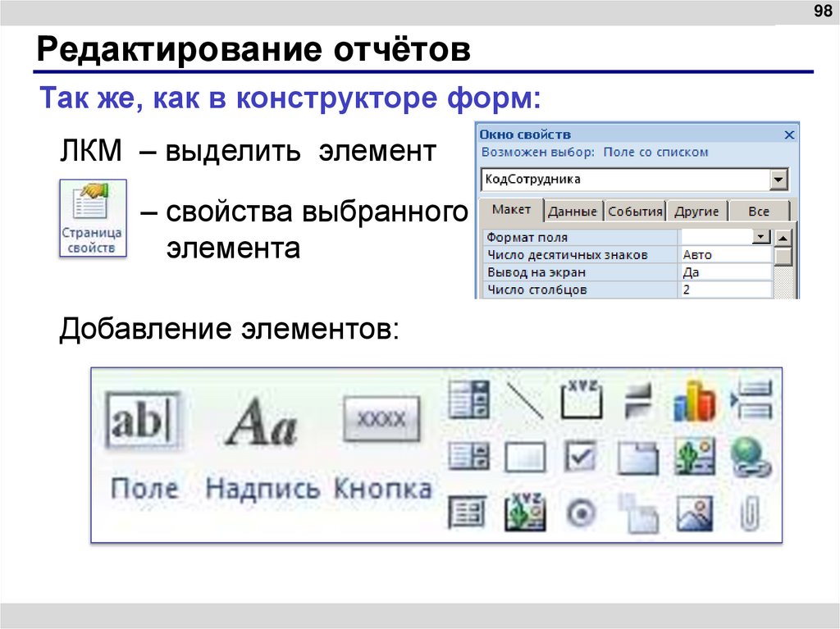This screenshot has height=629, width=840.
Task: Pick the Hyperlink globe tool
Action: (x=750, y=455)
